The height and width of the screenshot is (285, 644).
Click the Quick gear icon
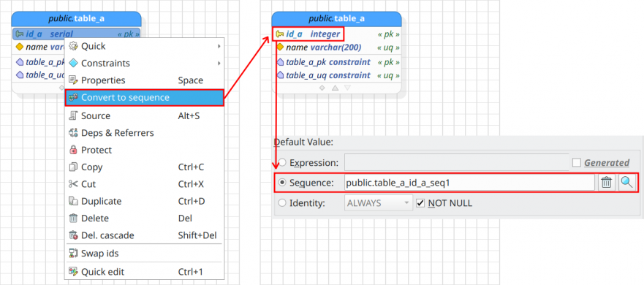(x=73, y=47)
